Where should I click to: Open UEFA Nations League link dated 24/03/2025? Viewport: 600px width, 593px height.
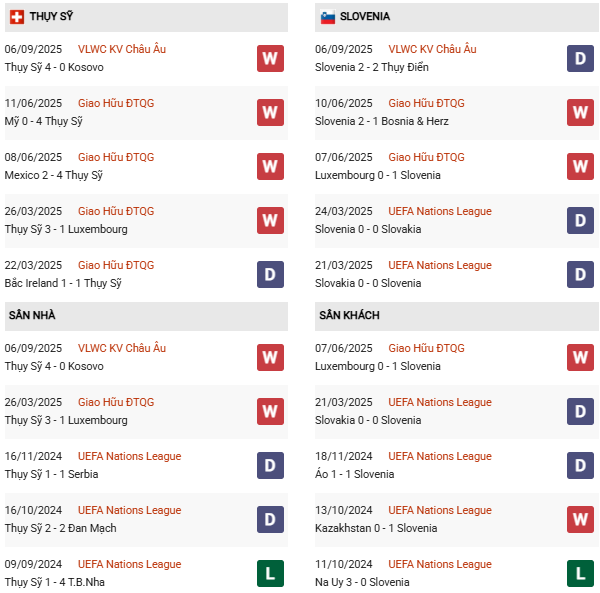(440, 211)
